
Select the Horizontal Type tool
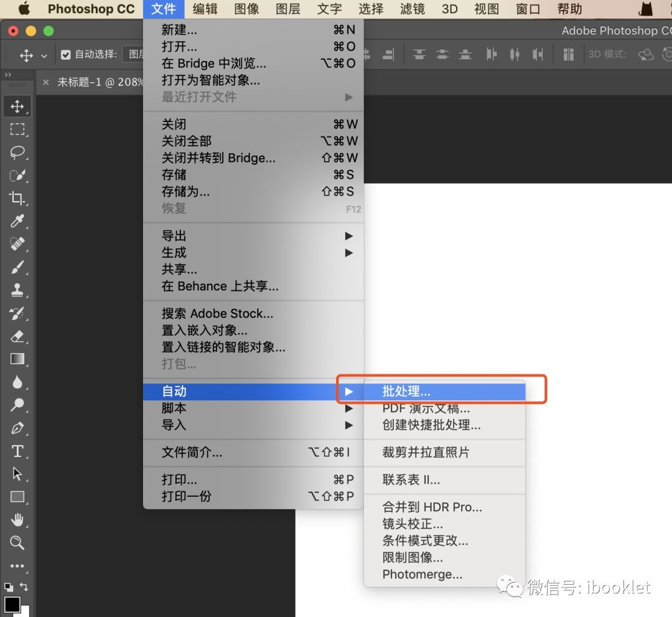coord(17,450)
